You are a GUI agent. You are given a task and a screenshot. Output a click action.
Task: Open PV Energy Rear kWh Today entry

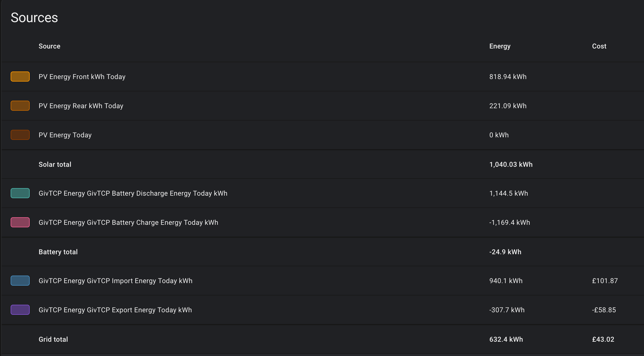pyautogui.click(x=323, y=106)
